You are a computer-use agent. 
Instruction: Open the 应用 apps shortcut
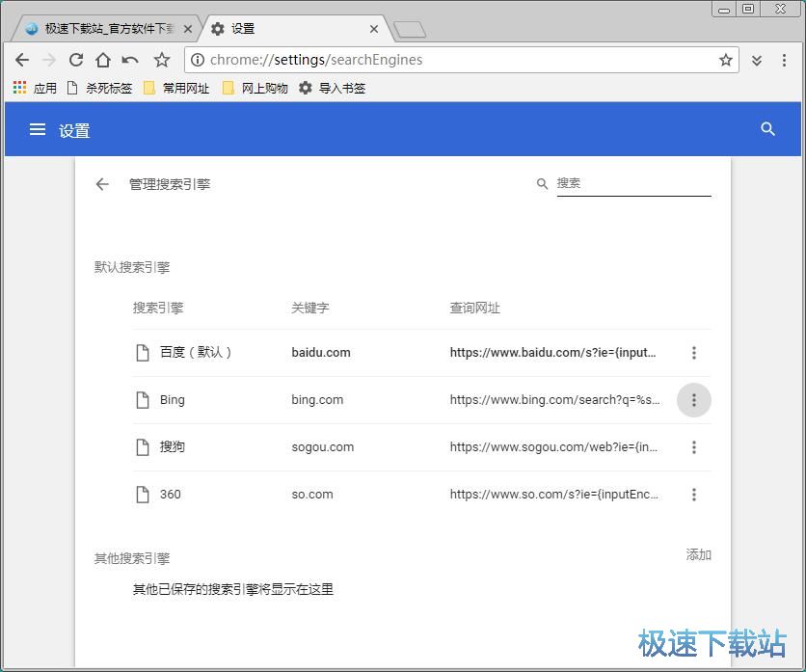click(x=35, y=88)
